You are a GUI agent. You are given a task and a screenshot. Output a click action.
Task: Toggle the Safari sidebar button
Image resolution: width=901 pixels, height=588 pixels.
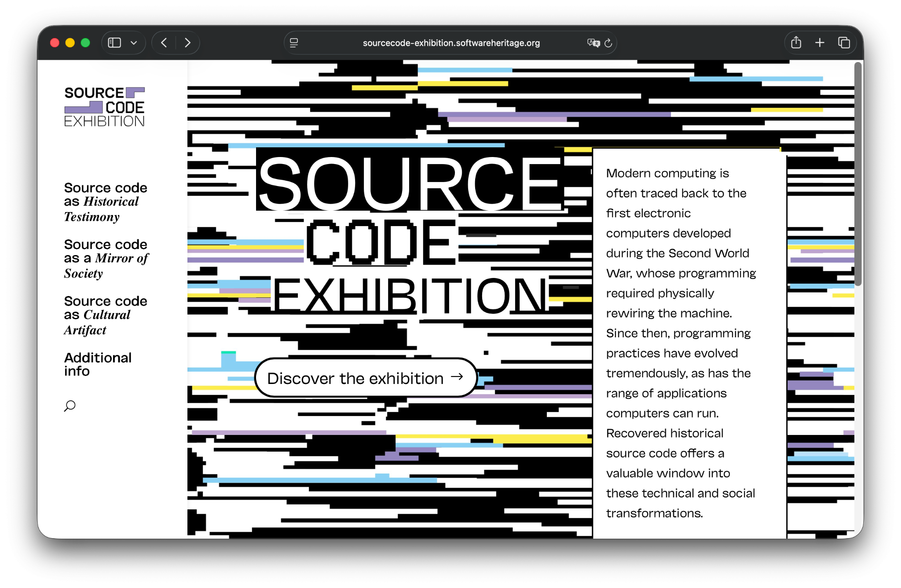pos(114,43)
